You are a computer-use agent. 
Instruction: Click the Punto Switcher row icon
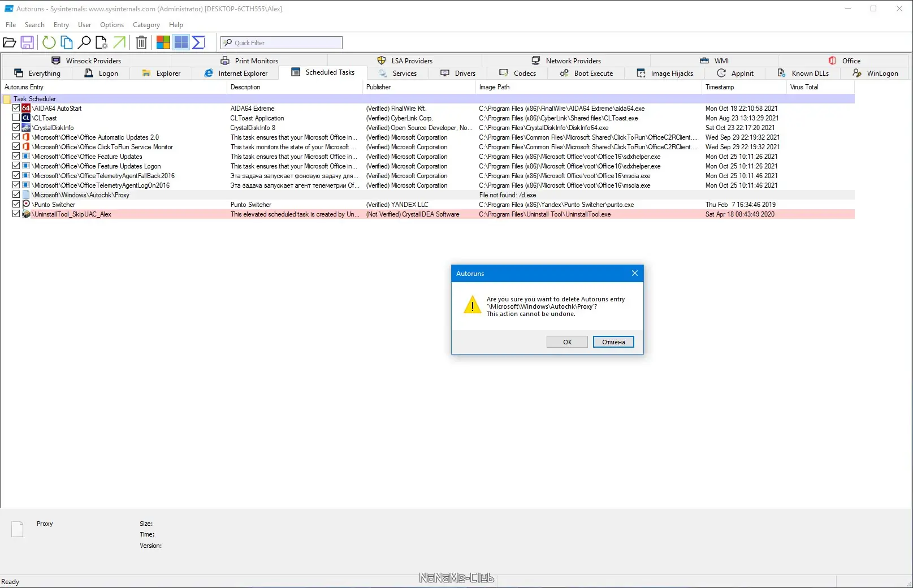[x=26, y=205]
